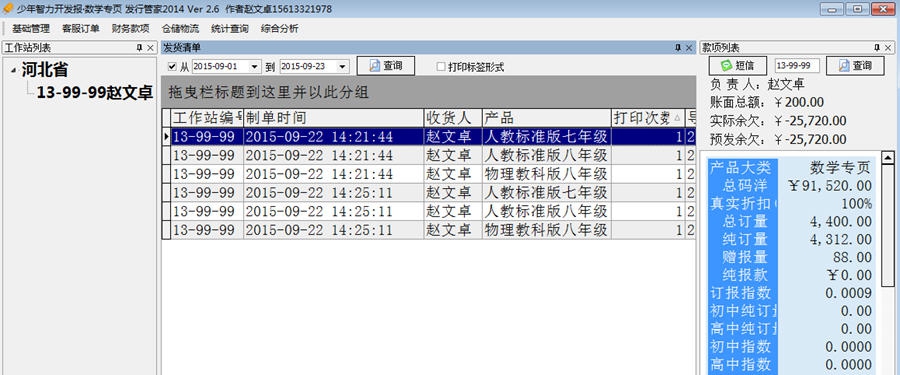This screenshot has width=900, height=375.
Task: Click 查询 button in 款项列表 panel
Action: (855, 66)
